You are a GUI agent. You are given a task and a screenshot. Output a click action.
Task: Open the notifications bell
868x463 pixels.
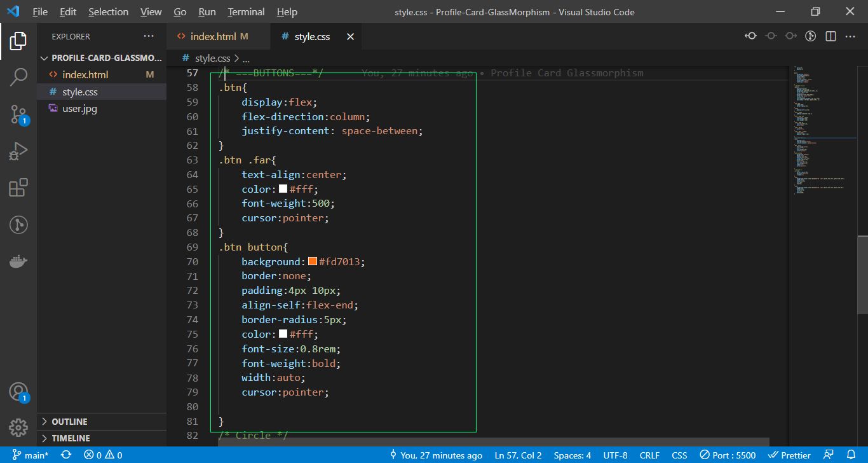click(851, 455)
